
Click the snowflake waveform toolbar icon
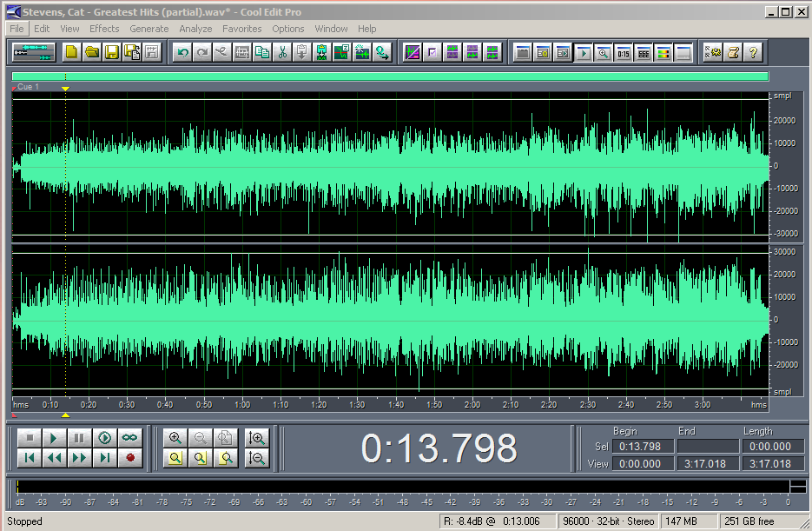362,52
